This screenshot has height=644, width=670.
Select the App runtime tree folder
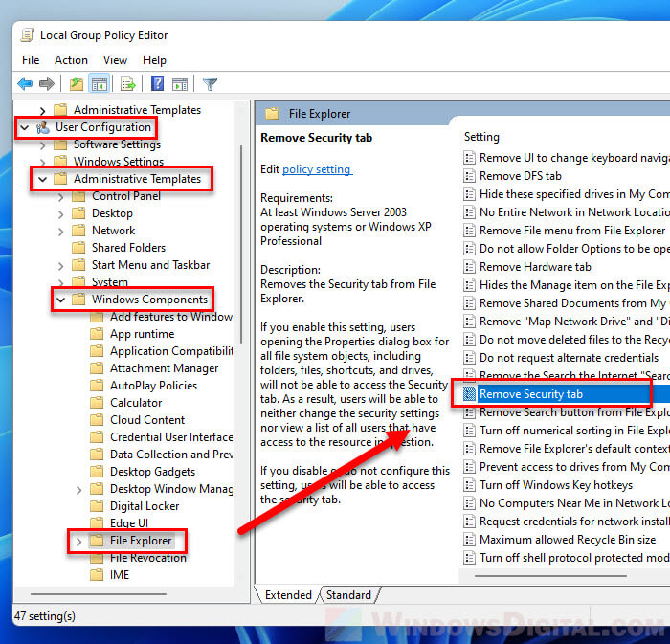(143, 334)
